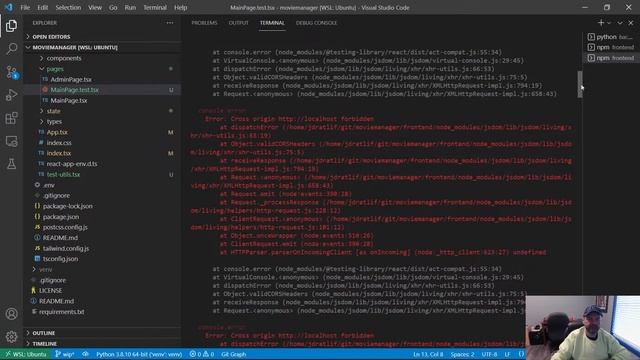Open Remote Explorer view icon
Image resolution: width=640 pixels, height=360 pixels.
tap(11, 141)
